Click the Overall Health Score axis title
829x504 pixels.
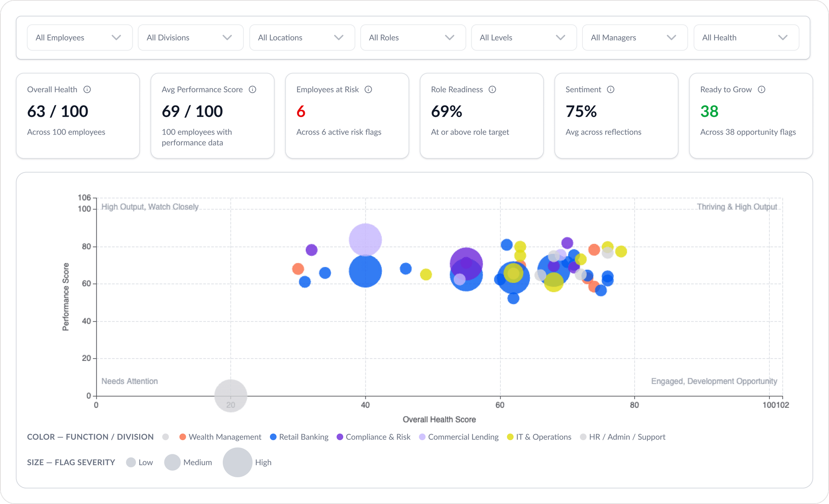(x=439, y=419)
